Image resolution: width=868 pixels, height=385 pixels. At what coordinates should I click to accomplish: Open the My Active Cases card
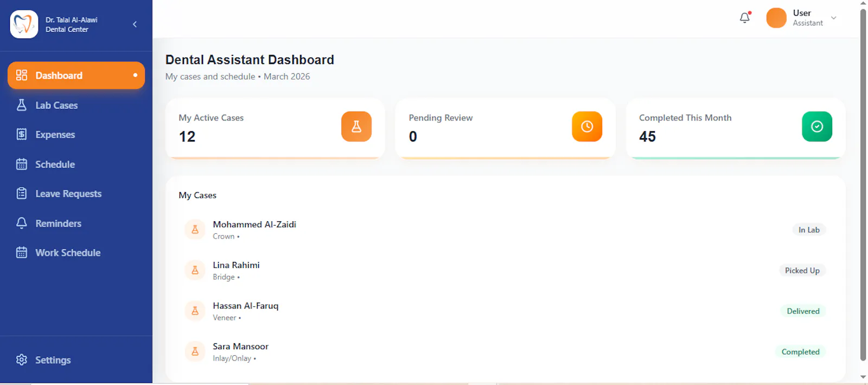click(x=275, y=129)
